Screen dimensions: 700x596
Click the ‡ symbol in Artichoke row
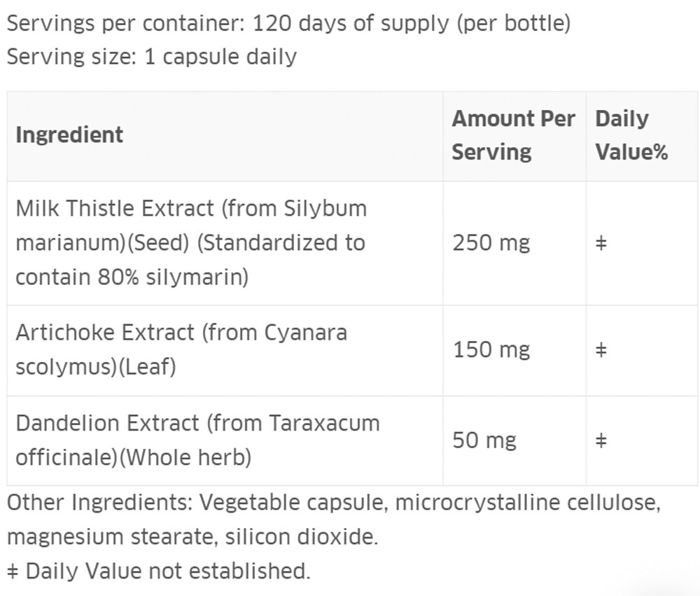pyautogui.click(x=600, y=349)
